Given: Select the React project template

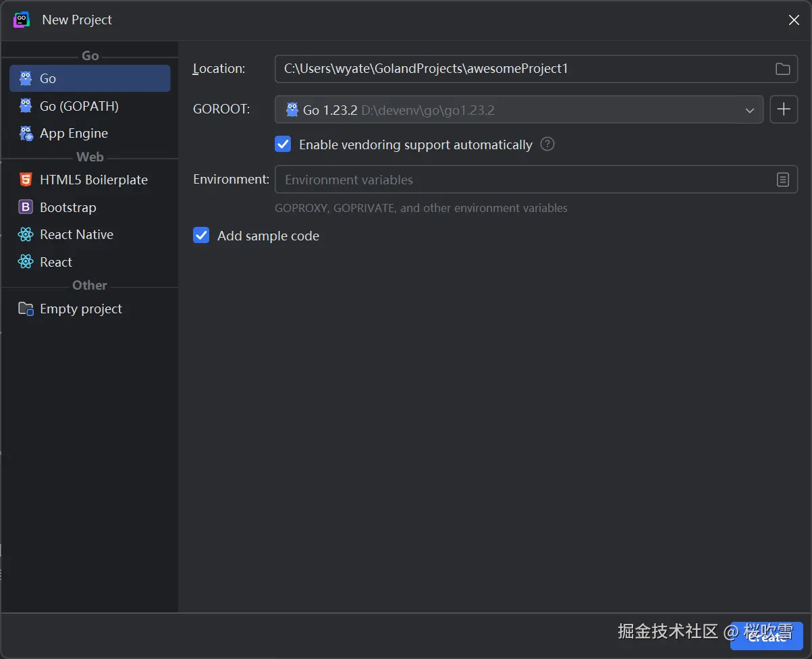Looking at the screenshot, I should pos(90,262).
